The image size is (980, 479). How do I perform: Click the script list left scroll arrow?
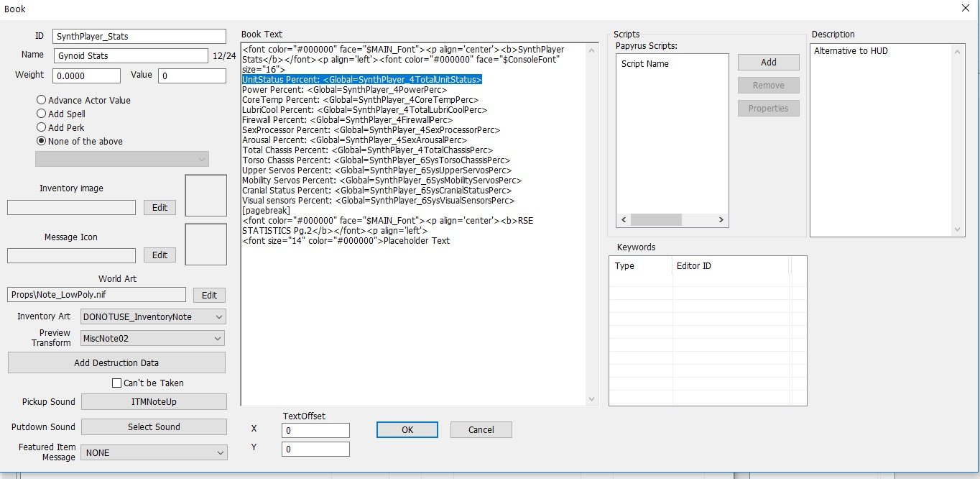[x=624, y=220]
